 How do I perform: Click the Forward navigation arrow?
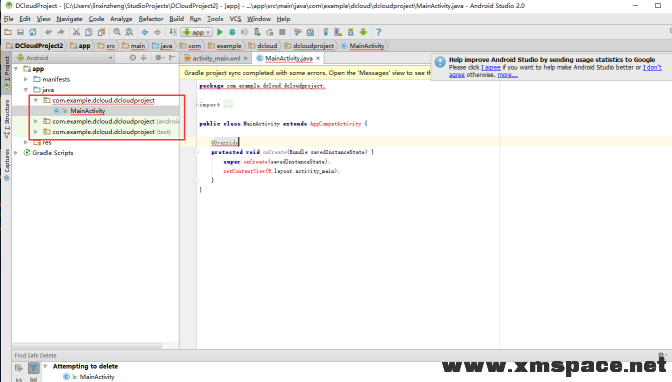(157, 32)
